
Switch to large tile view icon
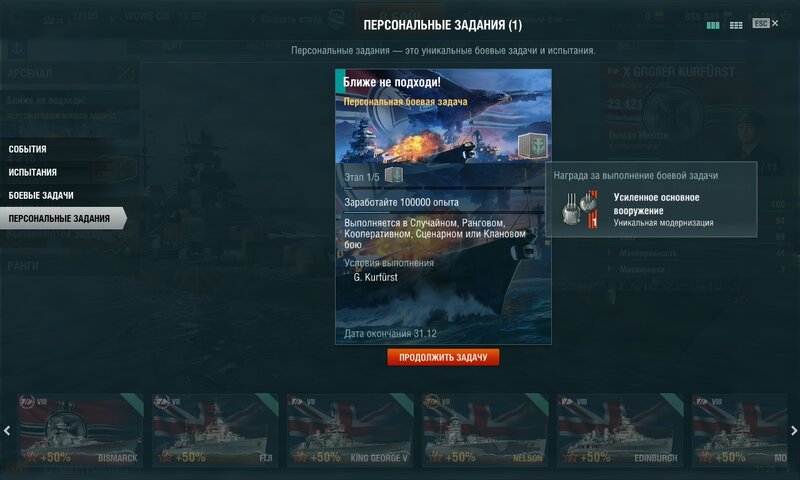click(x=713, y=25)
